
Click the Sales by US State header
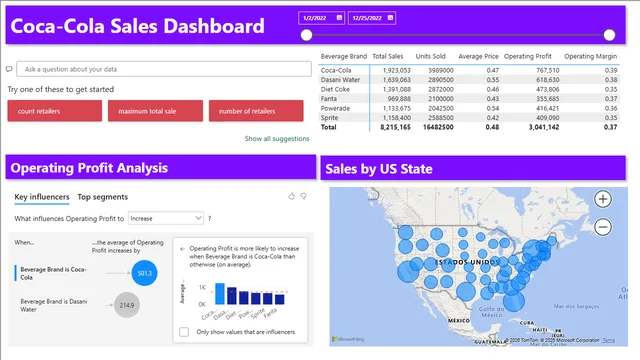click(x=473, y=168)
